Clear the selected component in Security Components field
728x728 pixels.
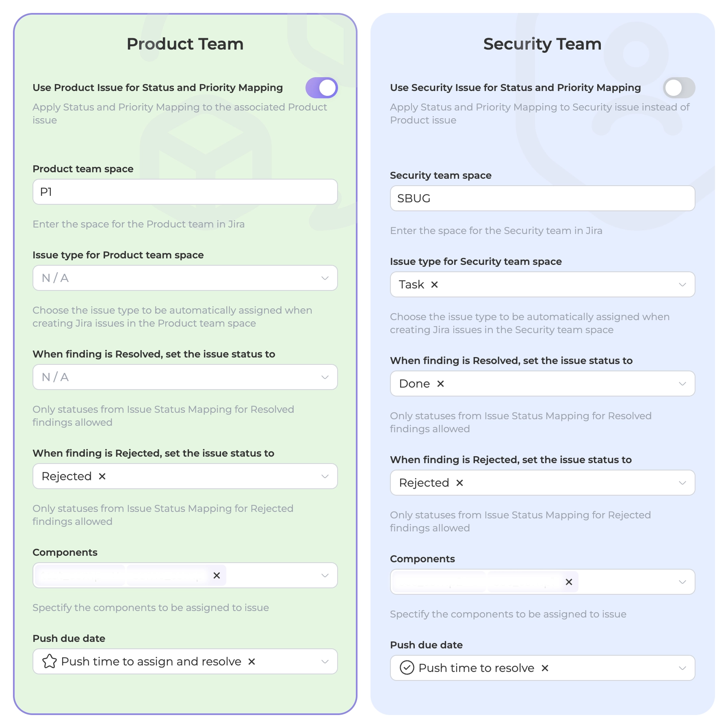[x=569, y=582]
